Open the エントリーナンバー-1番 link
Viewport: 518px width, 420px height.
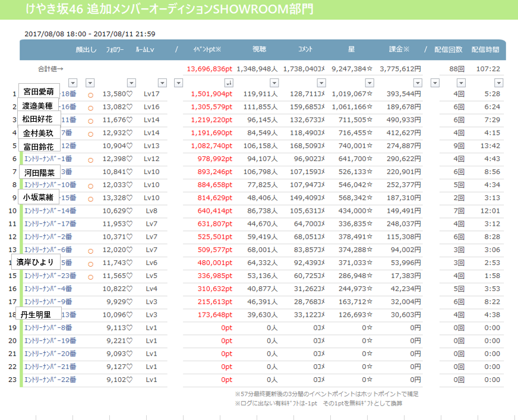[48, 159]
